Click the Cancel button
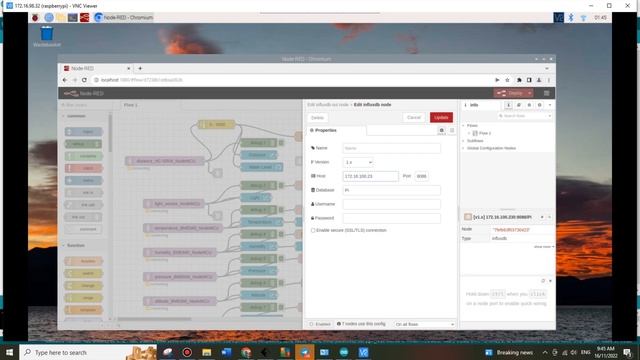Viewport: 640px width, 360px height. 414,118
